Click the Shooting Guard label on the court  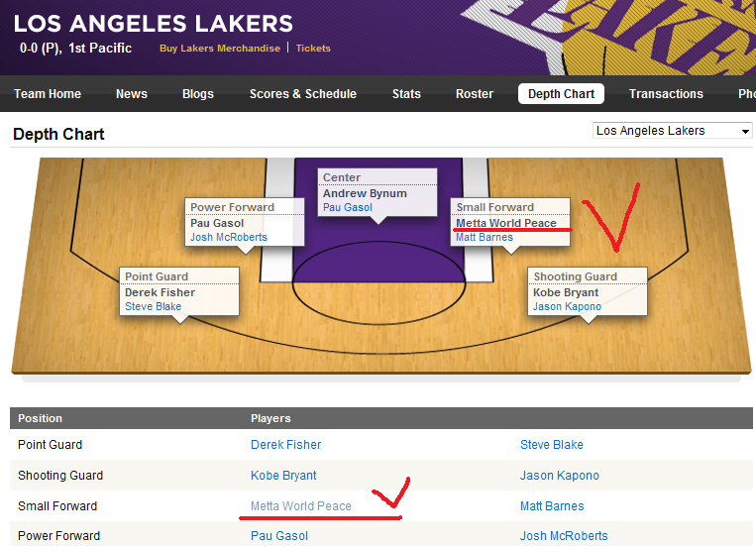click(x=576, y=276)
